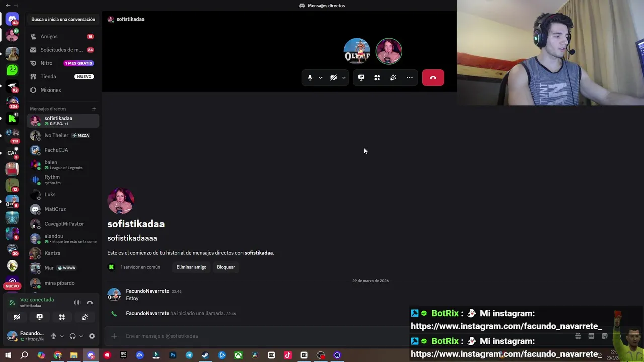Open Luks direct message

[x=63, y=194]
